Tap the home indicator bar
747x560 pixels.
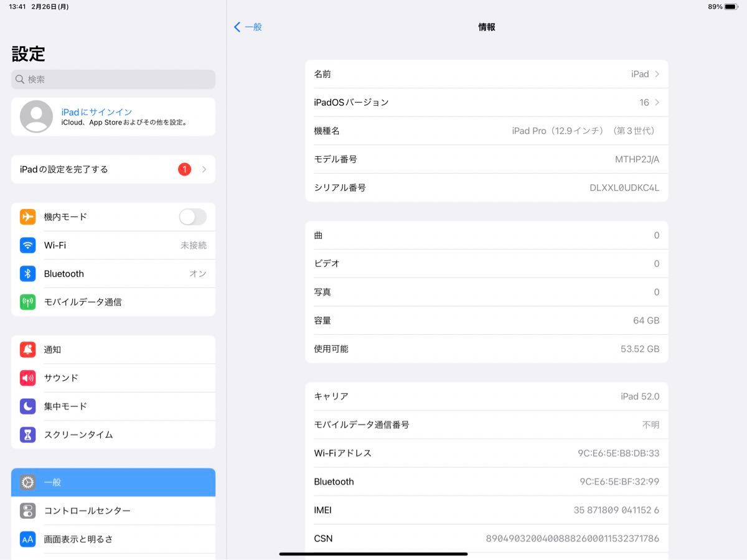pos(374,554)
